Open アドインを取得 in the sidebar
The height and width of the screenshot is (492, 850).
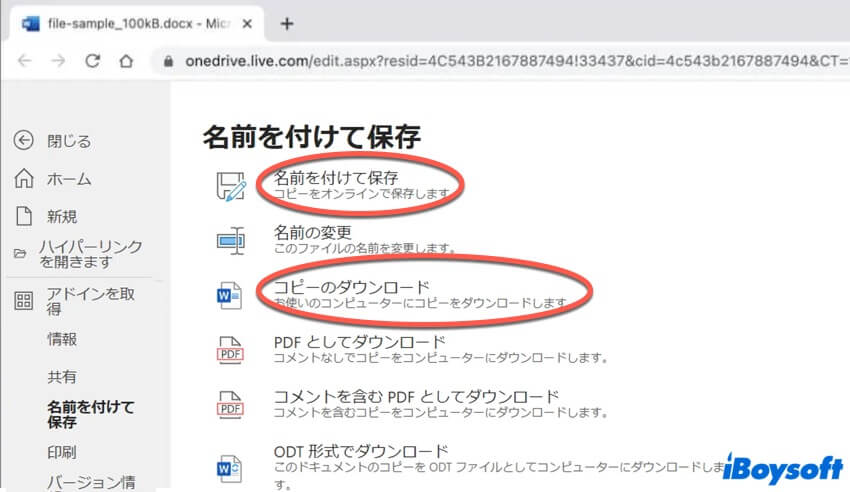click(x=91, y=301)
